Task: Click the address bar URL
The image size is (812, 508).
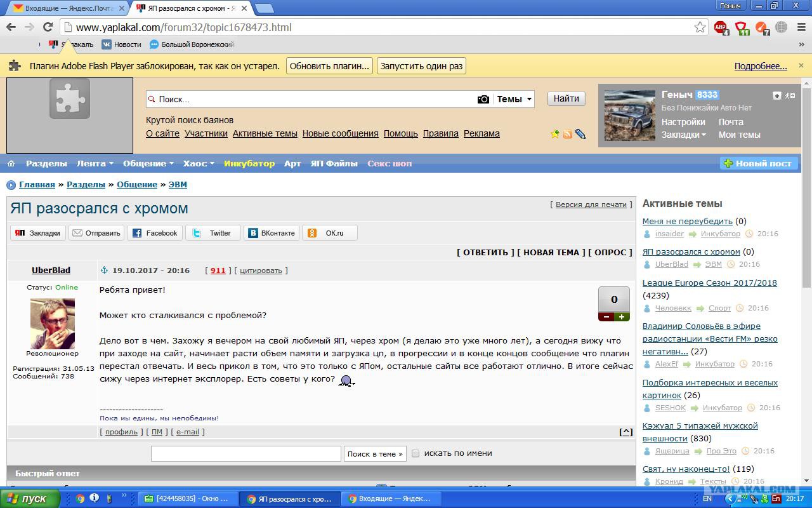Action: pos(184,27)
